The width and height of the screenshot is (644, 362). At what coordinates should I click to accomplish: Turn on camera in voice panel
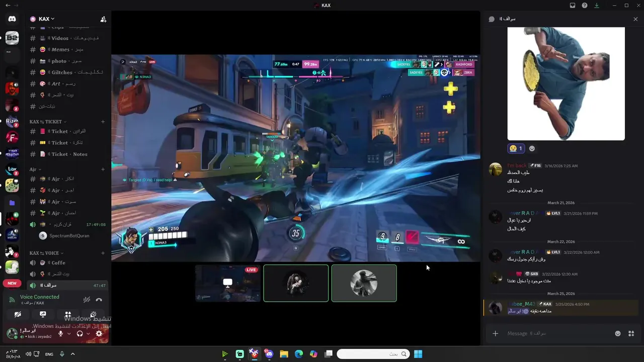[x=18, y=315]
